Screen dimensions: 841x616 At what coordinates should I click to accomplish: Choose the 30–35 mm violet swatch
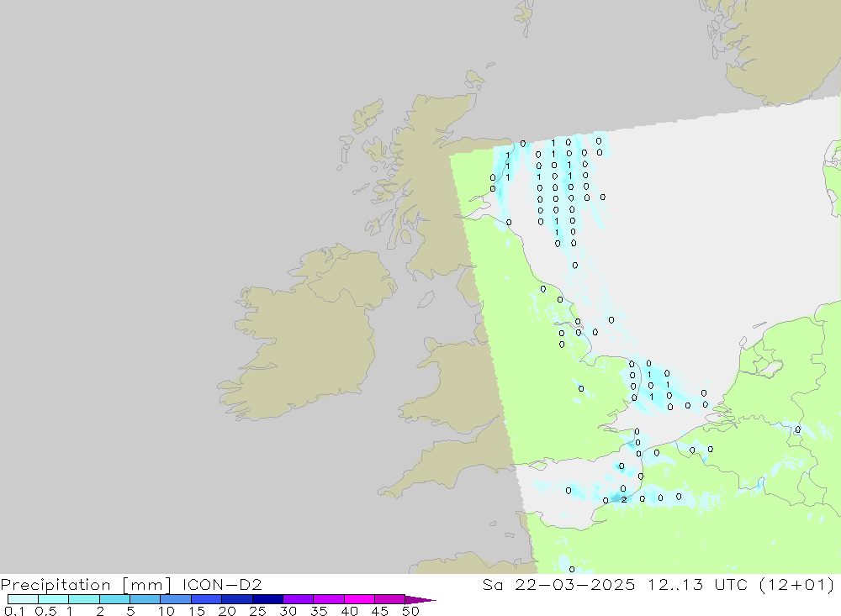click(x=299, y=599)
